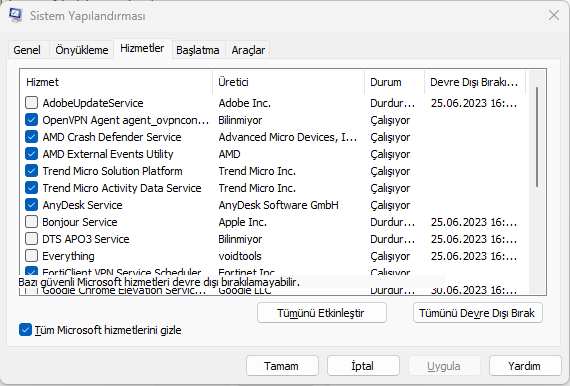Click Çalışıyor status for AnyDesk Service
The height and width of the screenshot is (386, 570).
(390, 205)
